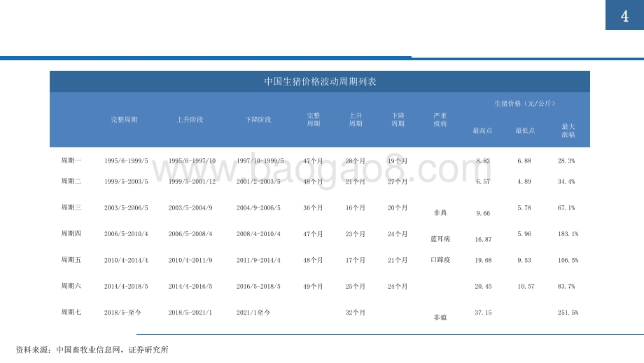Click the disease cell 非瘟
The width and height of the screenshot is (644, 363).
coord(440,317)
